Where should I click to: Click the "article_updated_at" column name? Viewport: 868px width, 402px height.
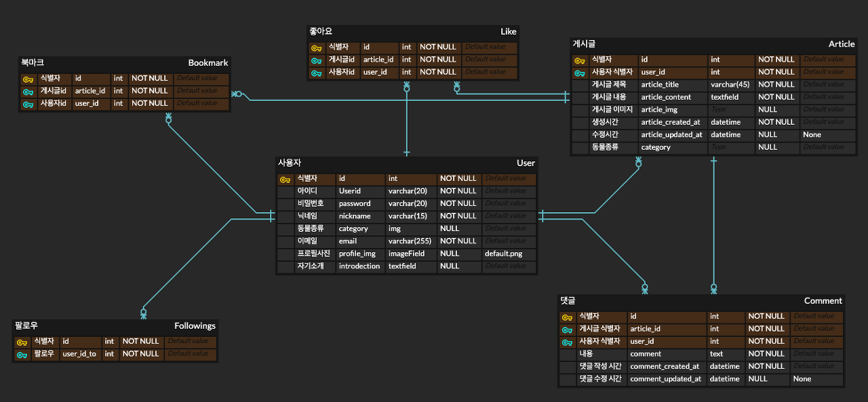click(x=671, y=135)
